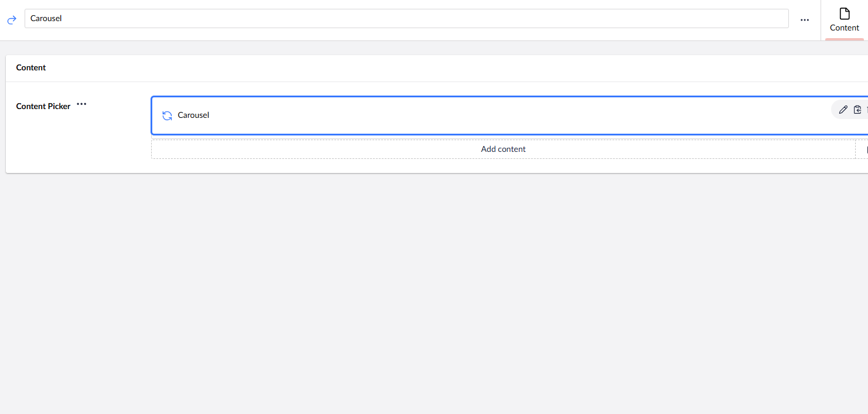
Task: Click the Carousel name input field
Action: [x=406, y=18]
